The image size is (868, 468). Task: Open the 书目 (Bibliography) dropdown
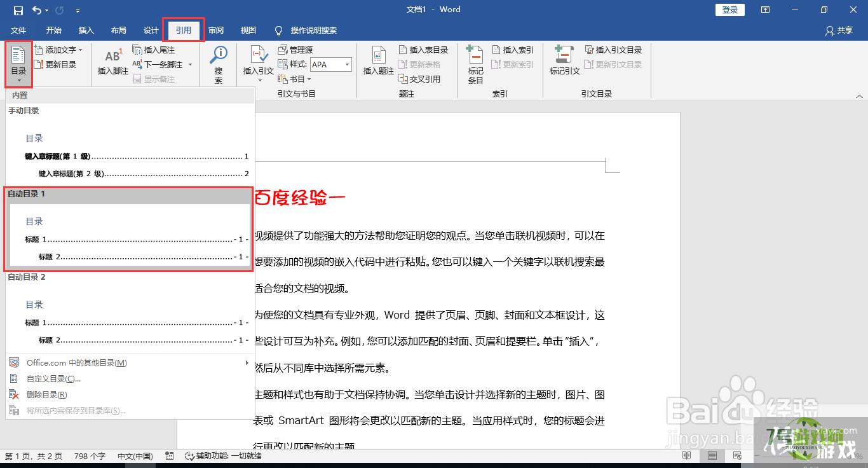pyautogui.click(x=295, y=79)
